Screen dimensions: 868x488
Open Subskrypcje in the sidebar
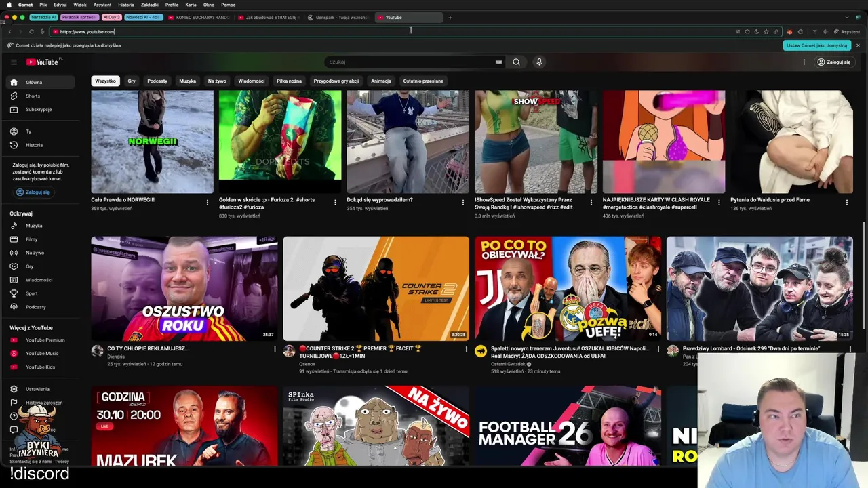click(x=41, y=109)
